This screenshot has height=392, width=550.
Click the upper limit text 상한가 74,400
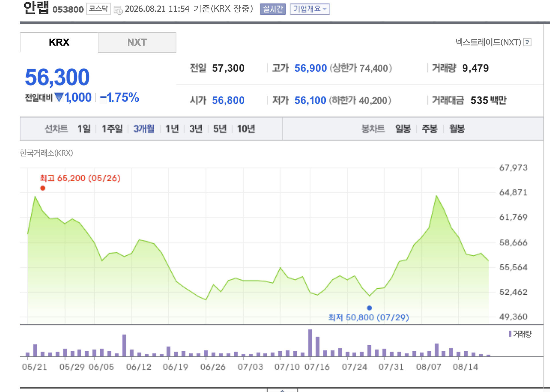click(361, 68)
